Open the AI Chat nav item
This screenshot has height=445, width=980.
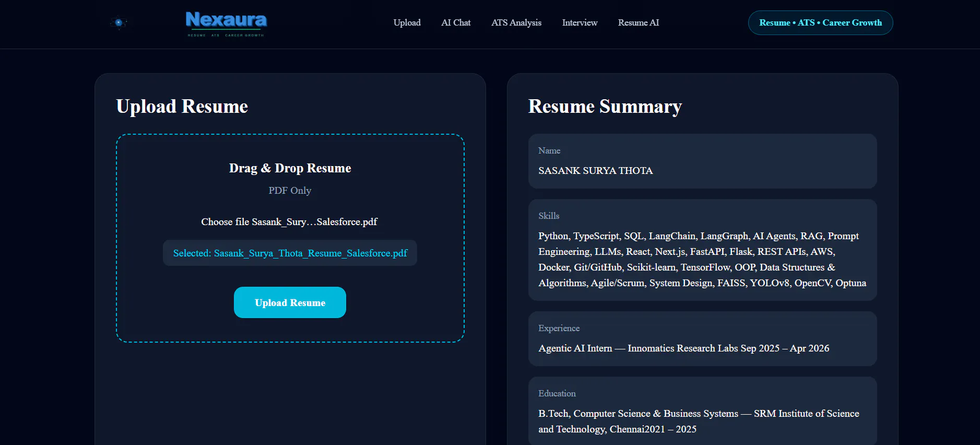[x=456, y=22]
